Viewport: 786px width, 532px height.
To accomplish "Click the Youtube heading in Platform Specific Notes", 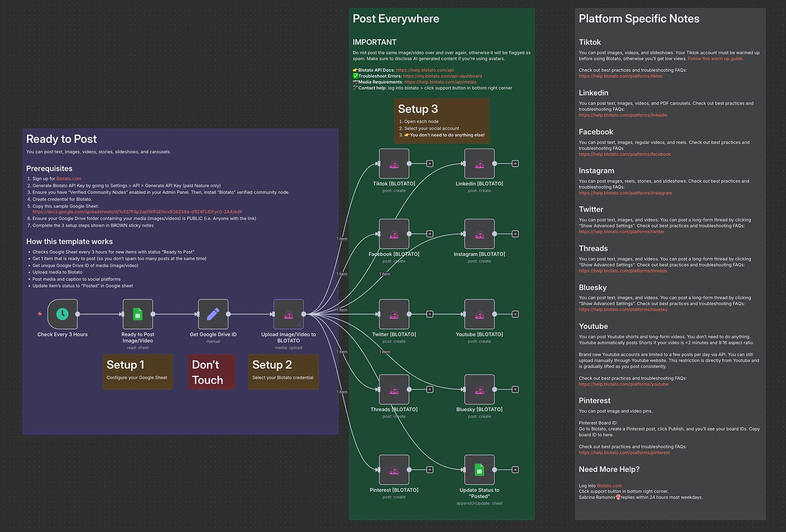I will pyautogui.click(x=593, y=326).
